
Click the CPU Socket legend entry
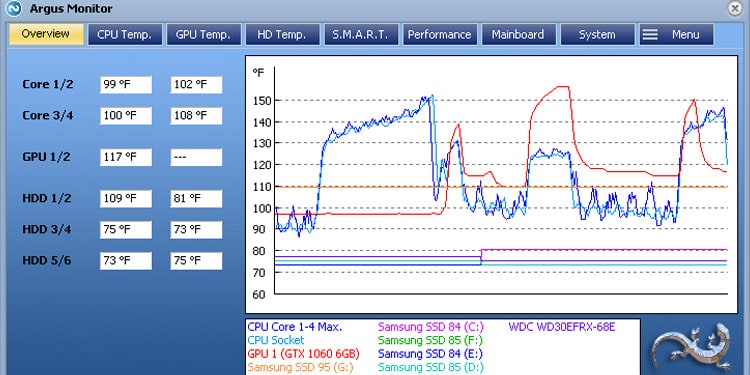point(276,341)
